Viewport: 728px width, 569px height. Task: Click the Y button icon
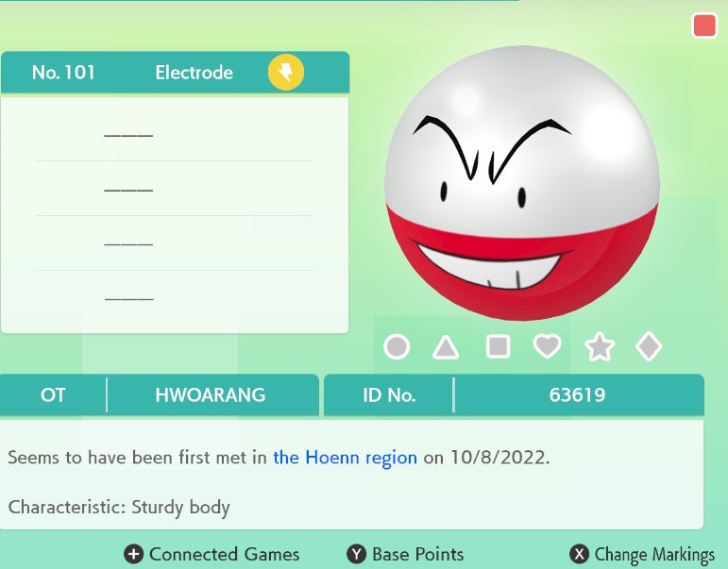pyautogui.click(x=357, y=554)
